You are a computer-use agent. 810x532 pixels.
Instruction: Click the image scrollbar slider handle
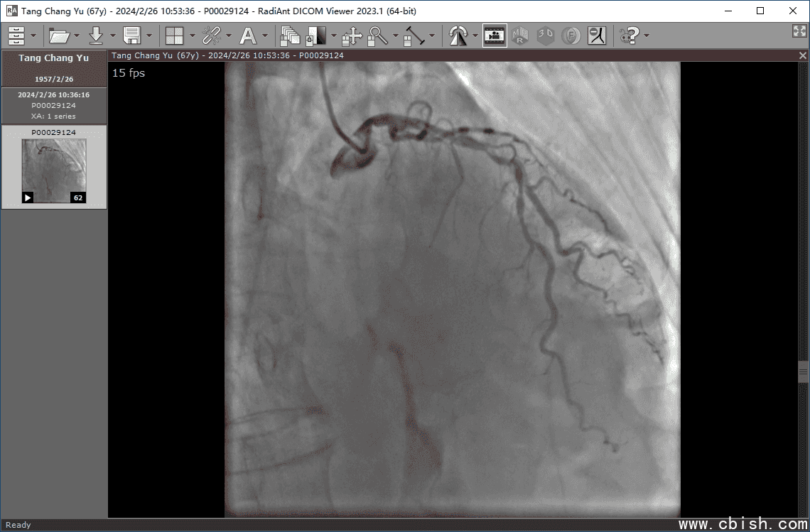pyautogui.click(x=804, y=371)
